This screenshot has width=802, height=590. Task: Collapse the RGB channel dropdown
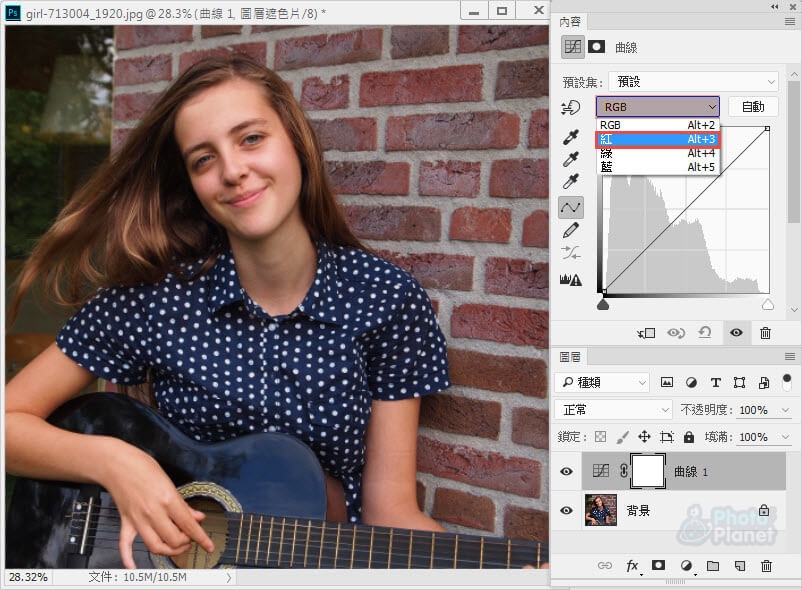(658, 107)
